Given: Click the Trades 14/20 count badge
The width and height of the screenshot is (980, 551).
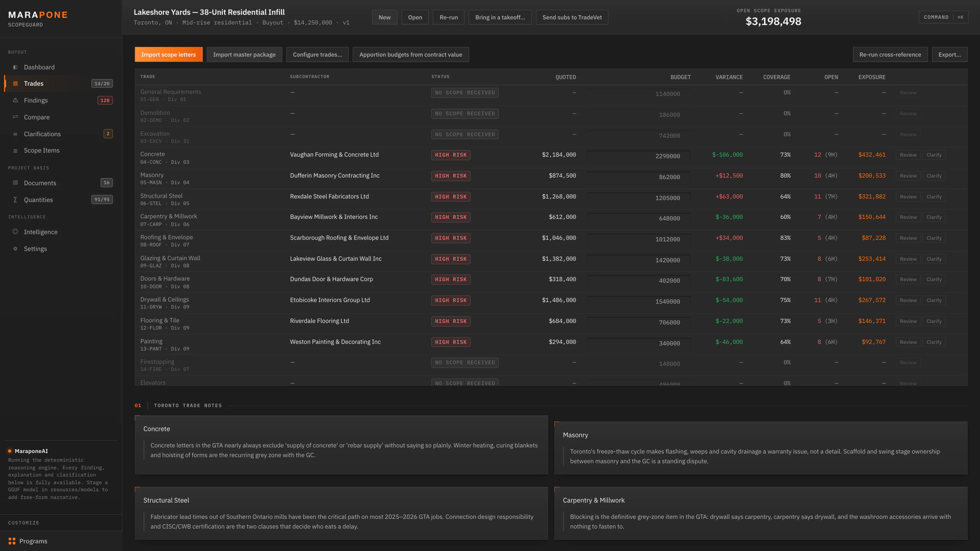Looking at the screenshot, I should 102,83.
